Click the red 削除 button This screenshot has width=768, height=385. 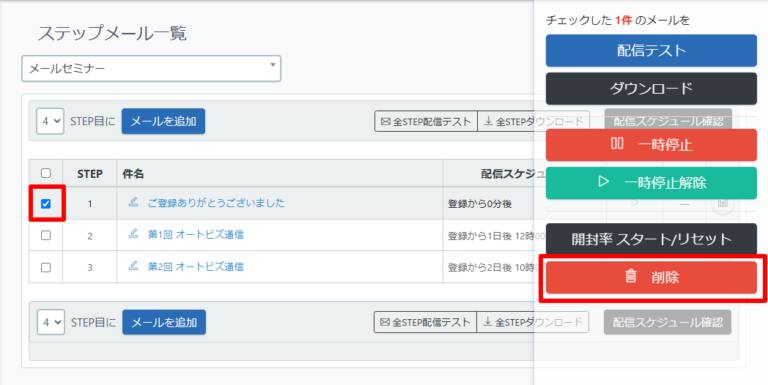651,277
